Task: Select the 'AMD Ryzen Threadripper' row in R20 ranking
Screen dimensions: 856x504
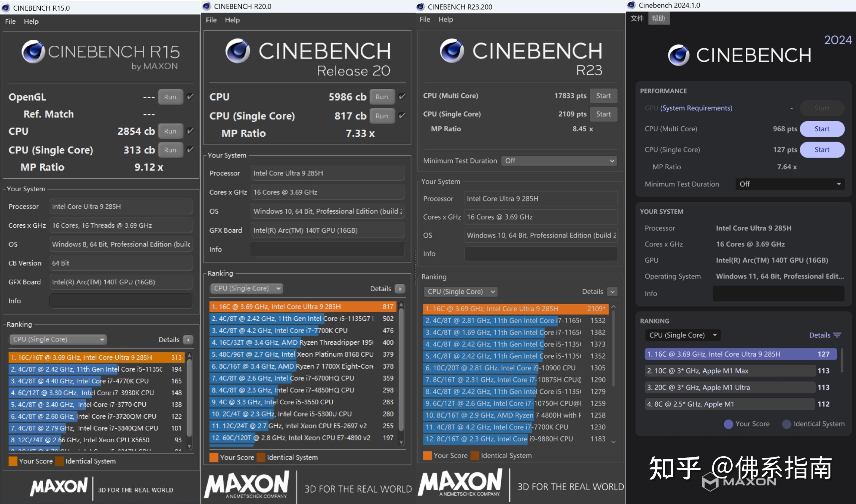Action: pos(303,342)
